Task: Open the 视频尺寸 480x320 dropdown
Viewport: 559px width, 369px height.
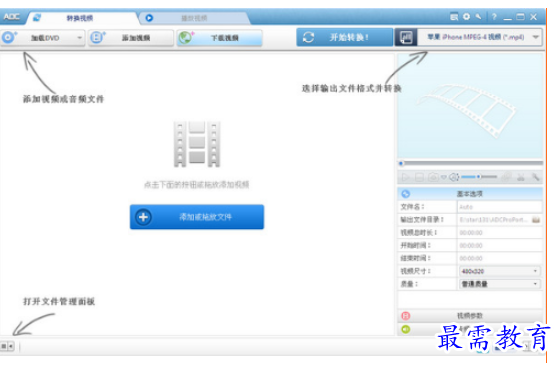Action: [500, 271]
